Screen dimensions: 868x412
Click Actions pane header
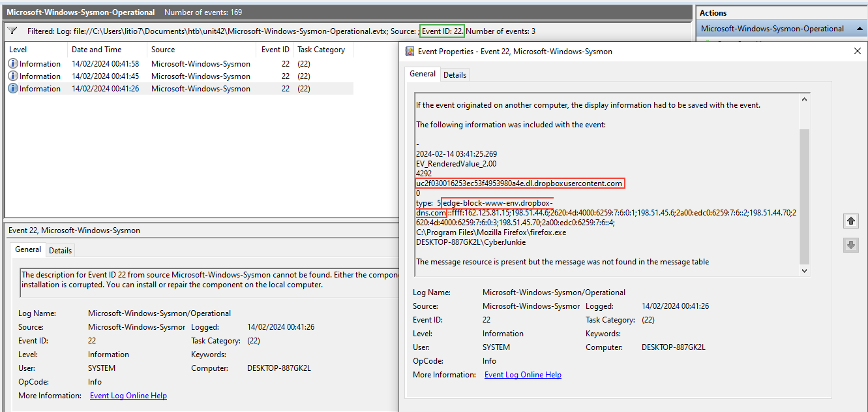tap(782, 12)
